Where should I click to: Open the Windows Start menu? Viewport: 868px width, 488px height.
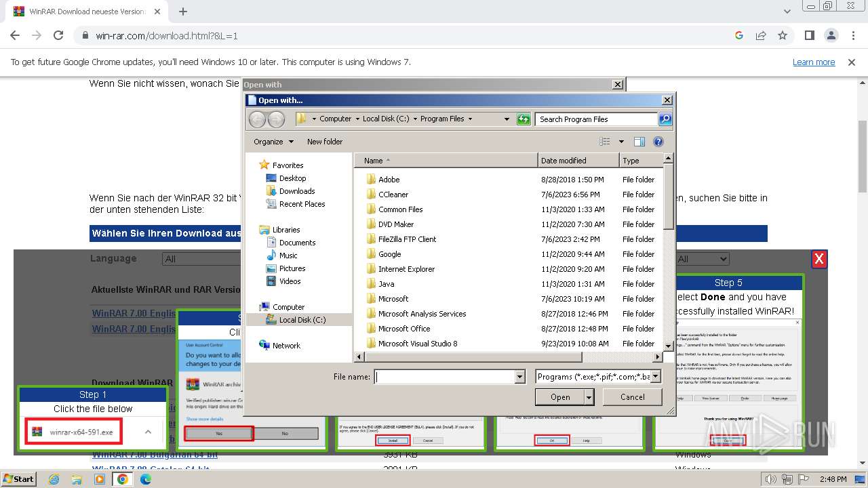pyautogui.click(x=18, y=479)
